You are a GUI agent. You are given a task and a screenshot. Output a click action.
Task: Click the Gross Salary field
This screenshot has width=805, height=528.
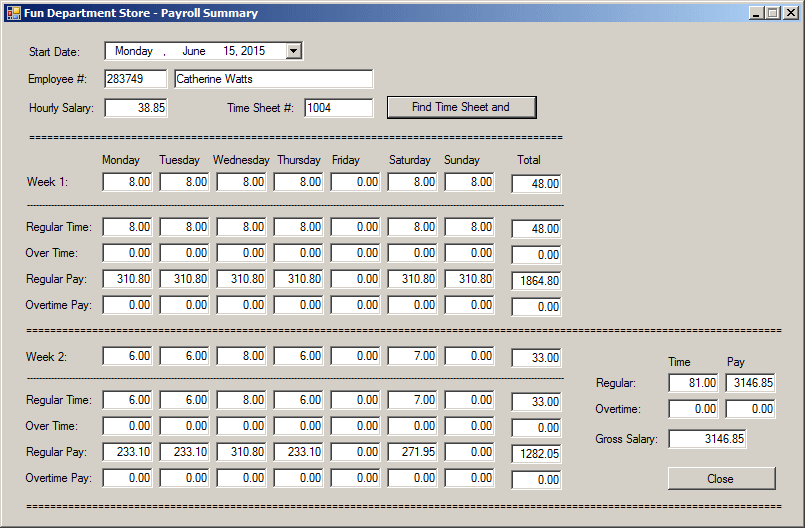tap(707, 439)
